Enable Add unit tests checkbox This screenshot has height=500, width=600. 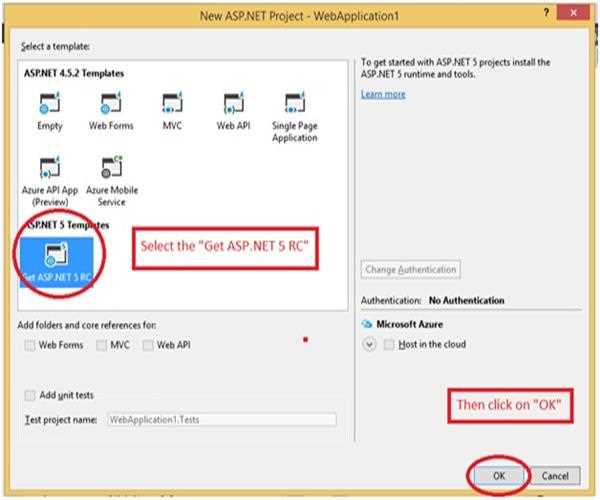point(30,395)
